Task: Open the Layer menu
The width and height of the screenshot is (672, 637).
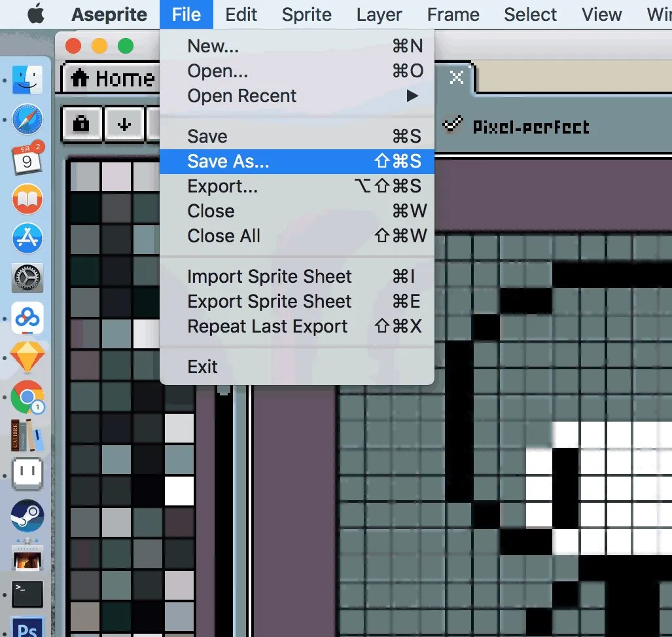Action: (380, 14)
